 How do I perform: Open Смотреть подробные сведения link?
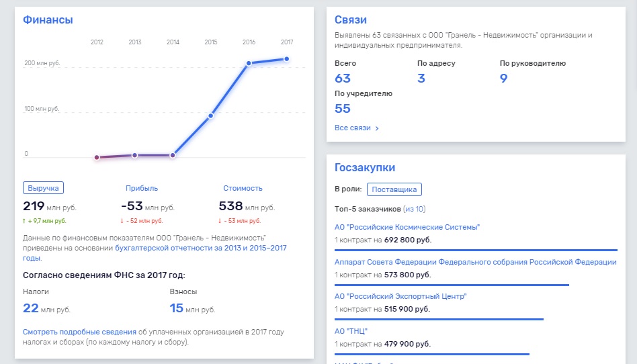tap(79, 332)
